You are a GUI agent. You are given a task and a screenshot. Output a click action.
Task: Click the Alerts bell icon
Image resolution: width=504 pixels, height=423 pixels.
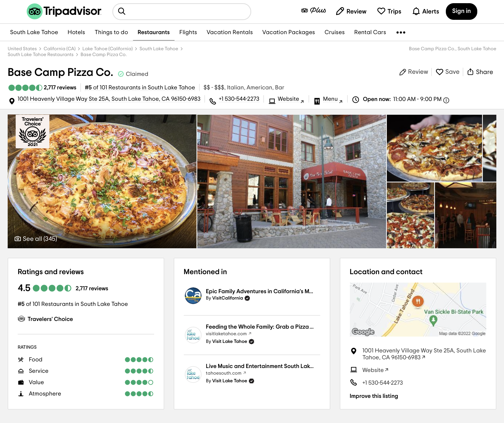[x=416, y=11]
